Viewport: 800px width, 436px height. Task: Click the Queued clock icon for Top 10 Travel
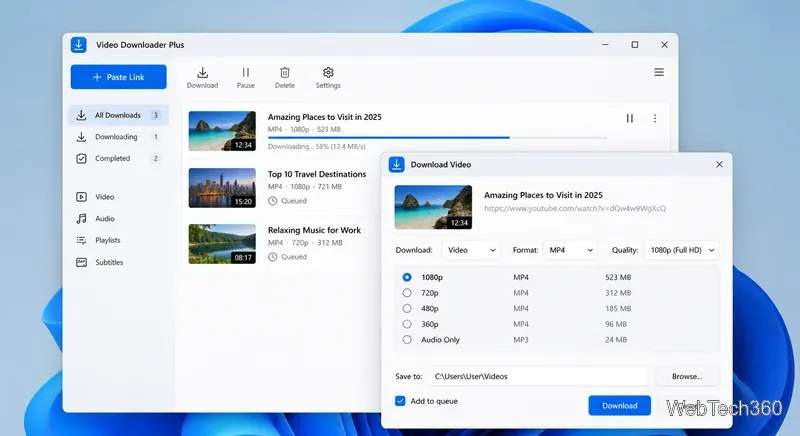[272, 201]
